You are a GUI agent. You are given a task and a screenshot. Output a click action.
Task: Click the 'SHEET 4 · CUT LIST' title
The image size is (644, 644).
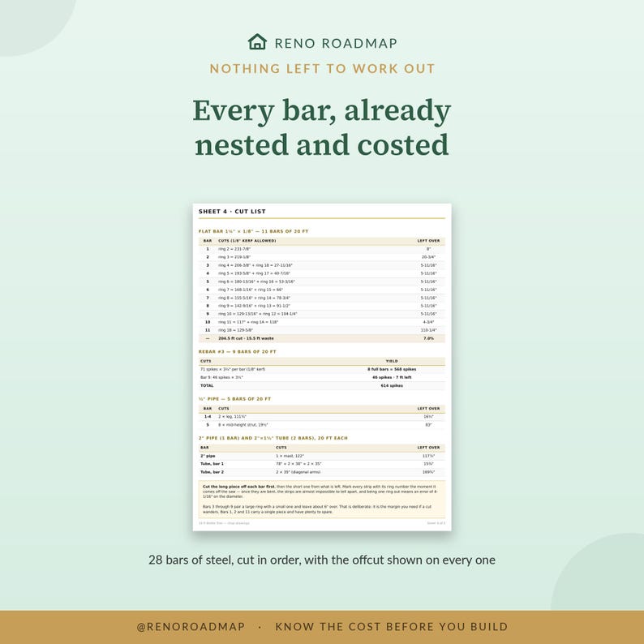[x=232, y=212]
